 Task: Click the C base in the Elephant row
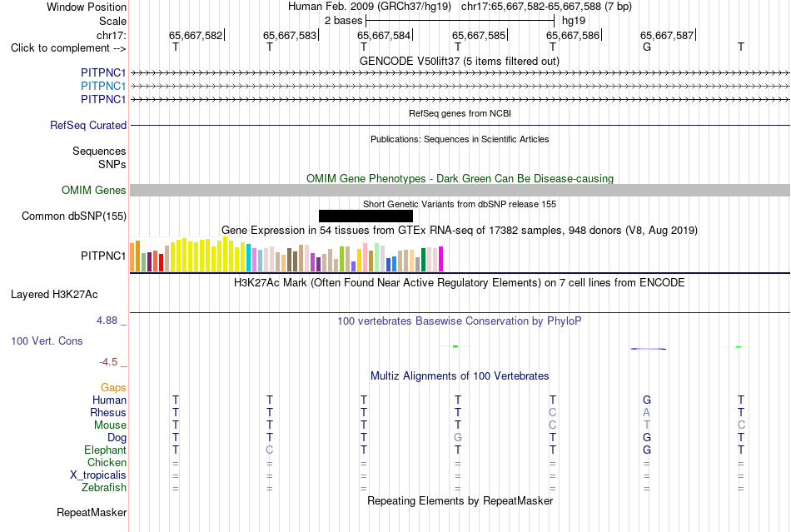coord(270,450)
